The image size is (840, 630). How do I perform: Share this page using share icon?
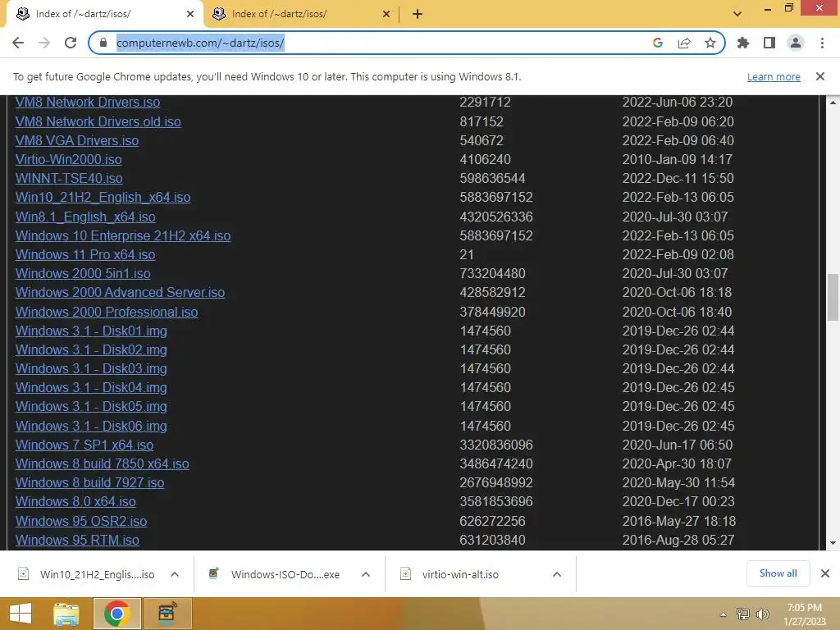tap(684, 43)
